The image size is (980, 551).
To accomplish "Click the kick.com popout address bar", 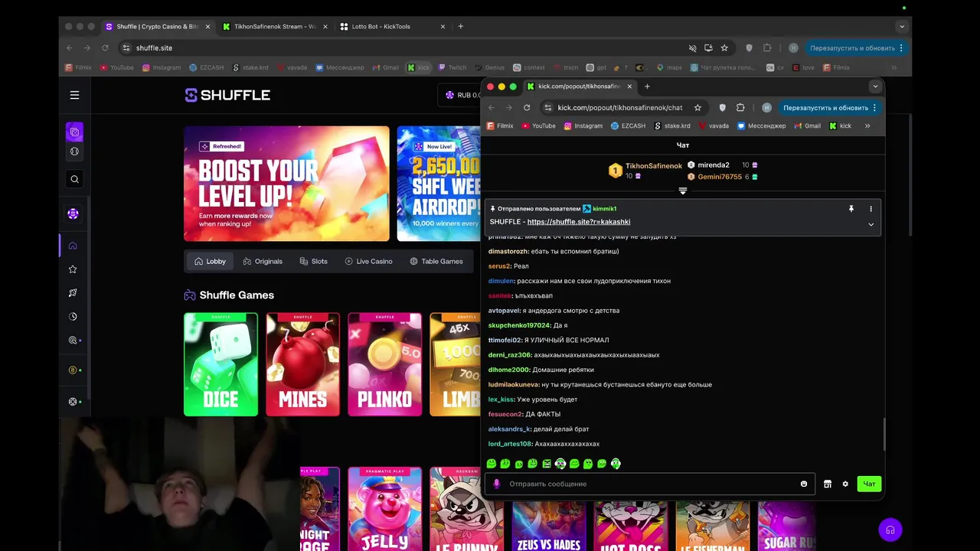I will point(619,108).
